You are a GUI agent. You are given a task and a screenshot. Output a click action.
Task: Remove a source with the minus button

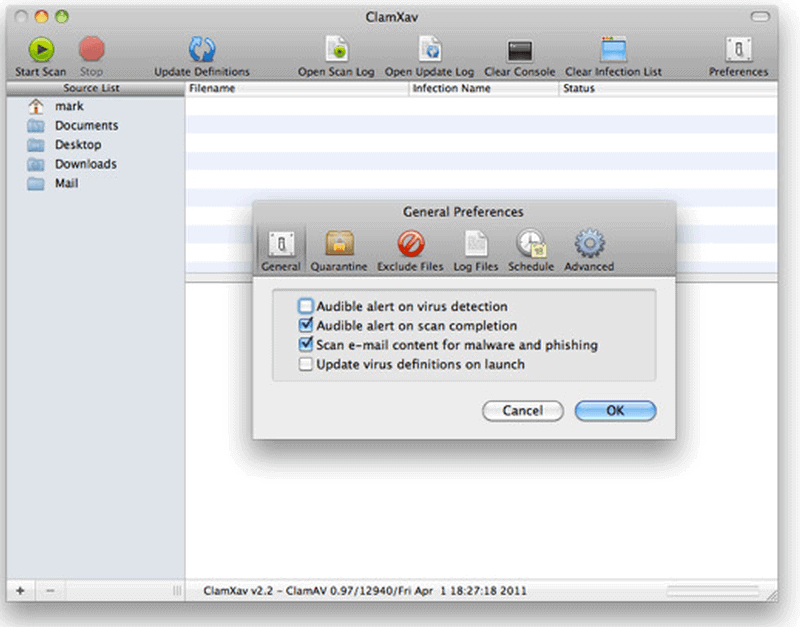click(50, 591)
